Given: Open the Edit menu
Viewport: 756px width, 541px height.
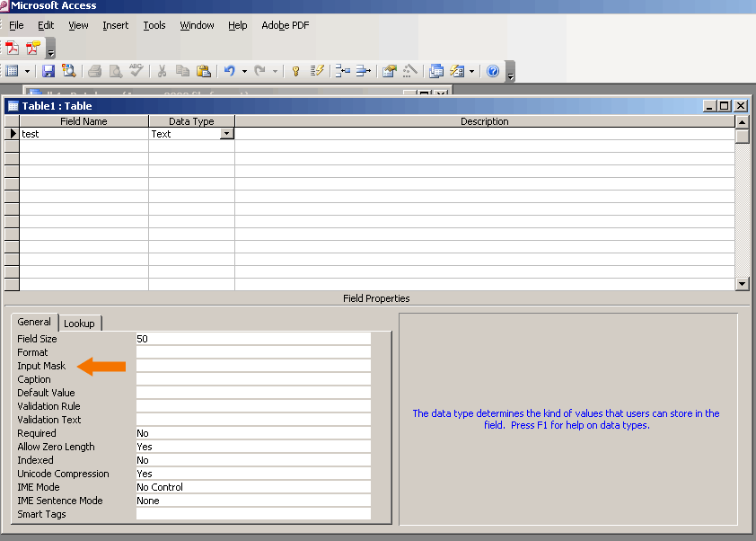Looking at the screenshot, I should click(46, 25).
